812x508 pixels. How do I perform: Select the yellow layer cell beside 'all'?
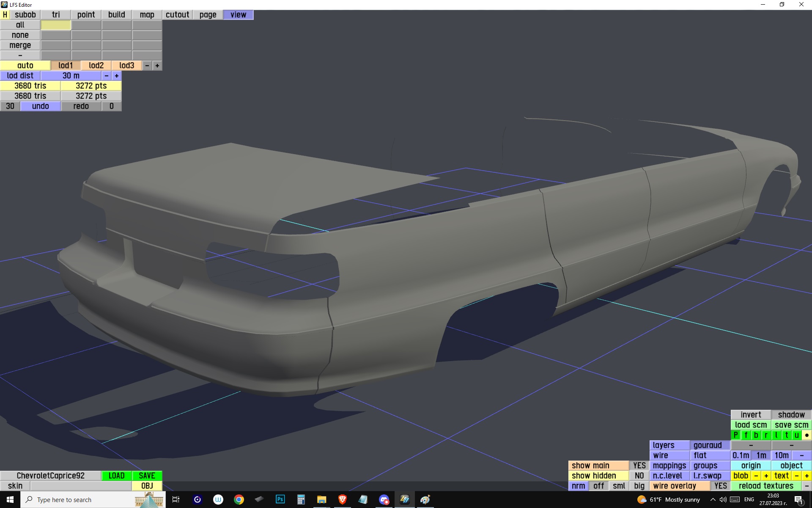point(56,25)
